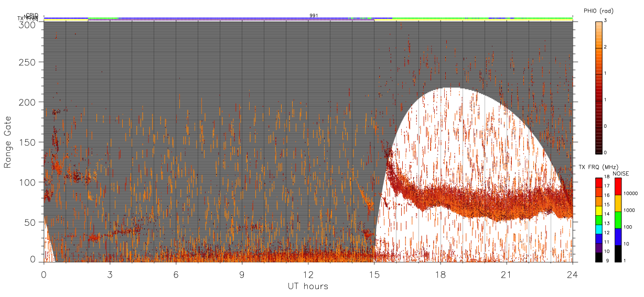Click the 18 tick on UT hours axis
This screenshot has height=297, width=644.
[441, 274]
